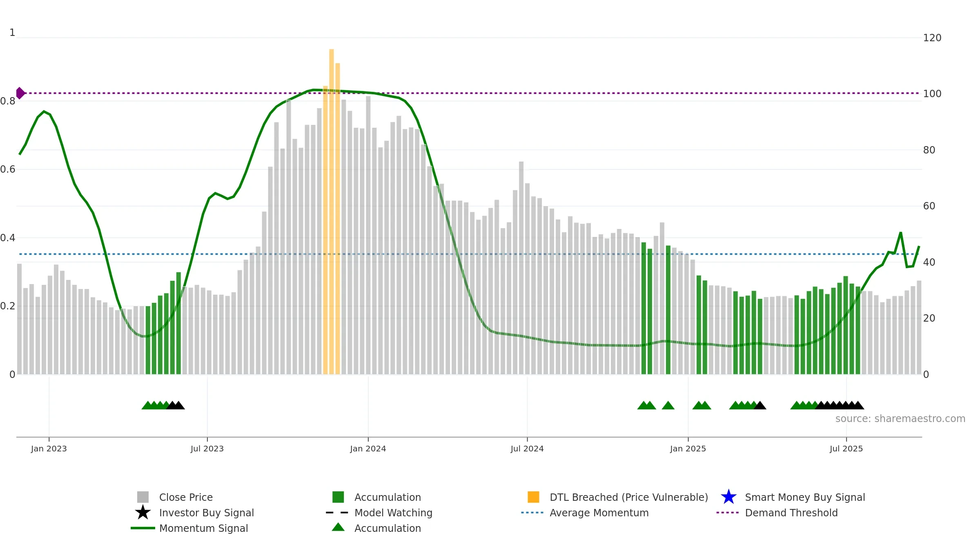This screenshot has width=980, height=551.
Task: Click the Jan 2023 x-axis label
Action: 49,449
